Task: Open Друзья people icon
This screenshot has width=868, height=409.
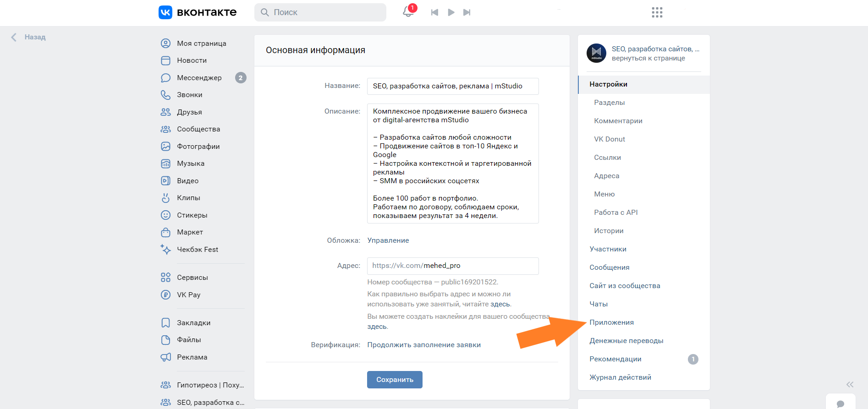Action: click(x=165, y=112)
